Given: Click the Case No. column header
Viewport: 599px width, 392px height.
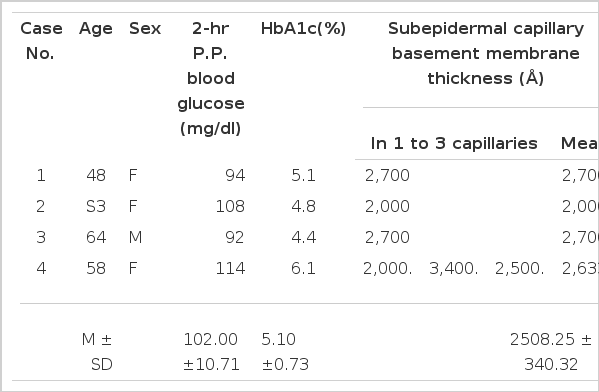Looking at the screenshot, I should (x=41, y=41).
